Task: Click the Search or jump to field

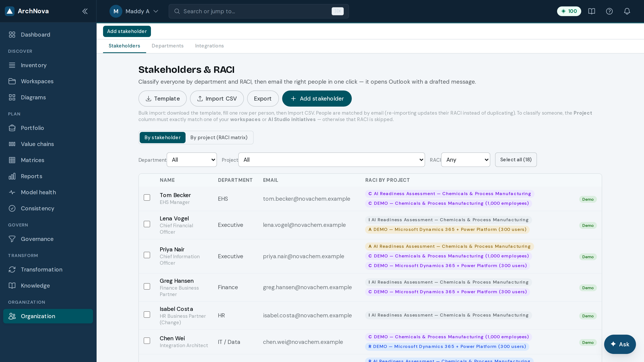Action: click(258, 11)
